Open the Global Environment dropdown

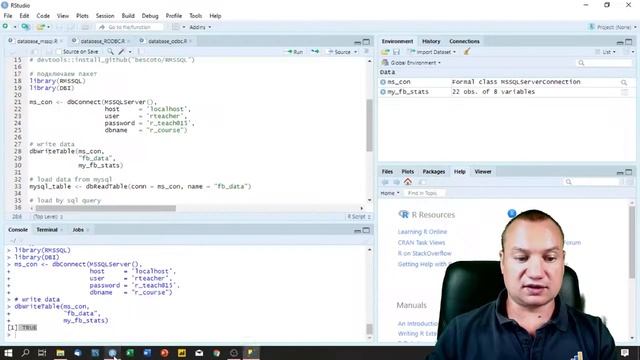click(411, 63)
